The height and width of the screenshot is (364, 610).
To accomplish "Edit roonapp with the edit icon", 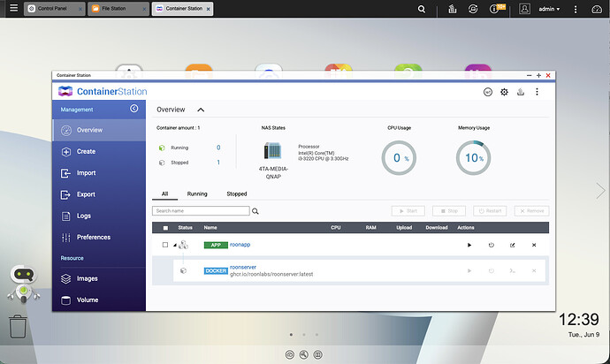I will [513, 245].
